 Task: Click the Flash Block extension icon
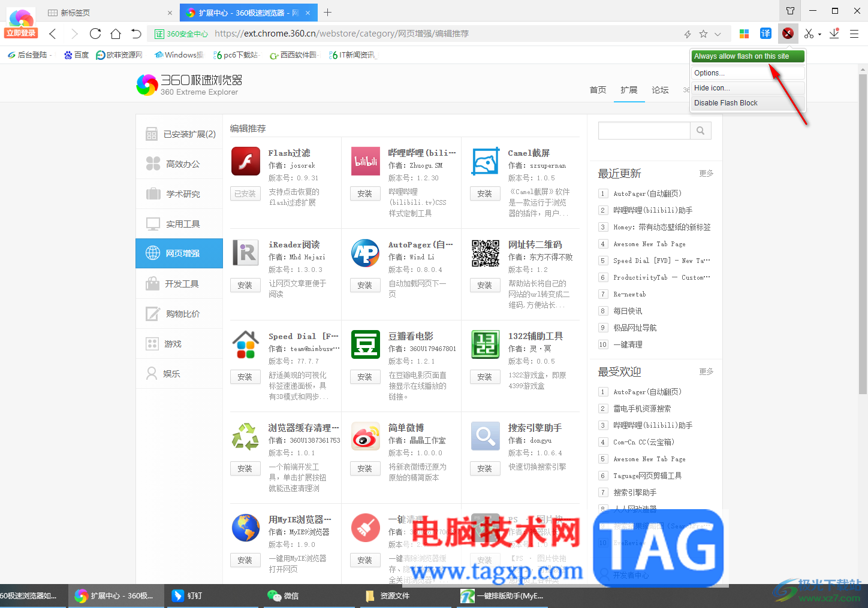(x=788, y=34)
